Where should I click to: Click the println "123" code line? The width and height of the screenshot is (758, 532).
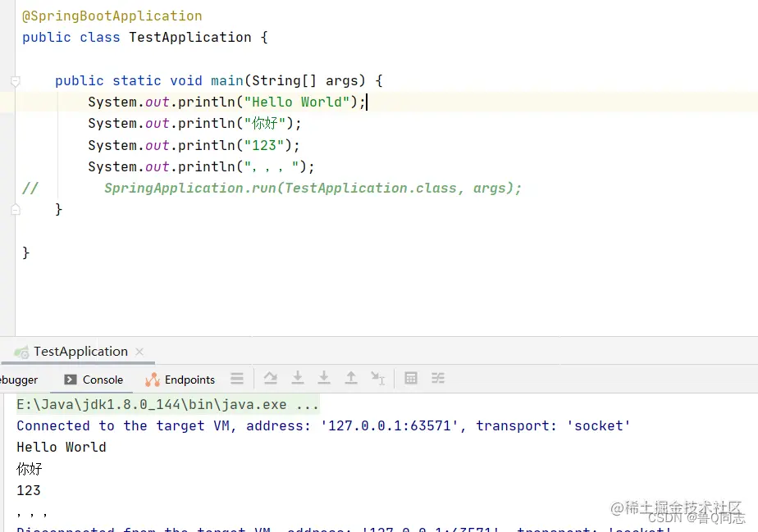pos(194,145)
